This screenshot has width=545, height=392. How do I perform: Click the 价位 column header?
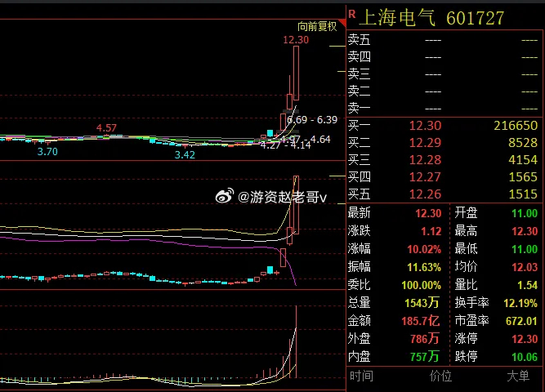[x=440, y=376]
